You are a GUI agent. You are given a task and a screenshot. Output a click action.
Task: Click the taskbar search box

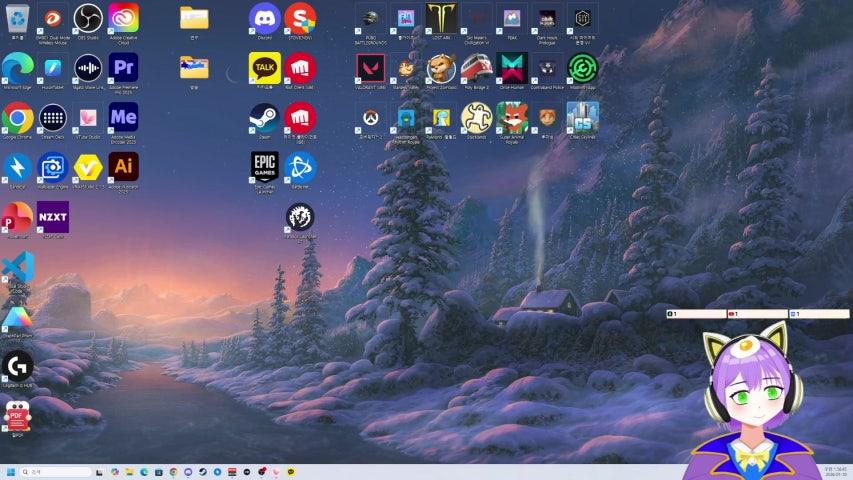click(58, 472)
